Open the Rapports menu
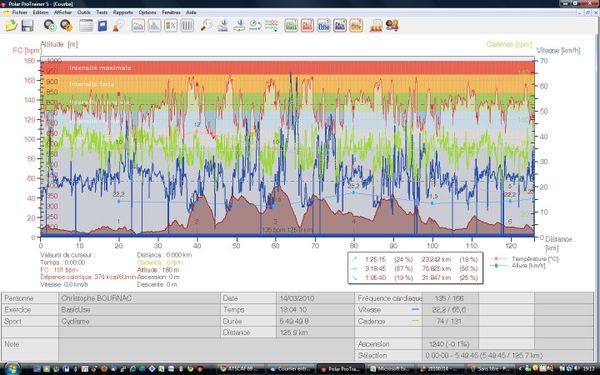This screenshot has height=375, width=600. pyautogui.click(x=123, y=12)
